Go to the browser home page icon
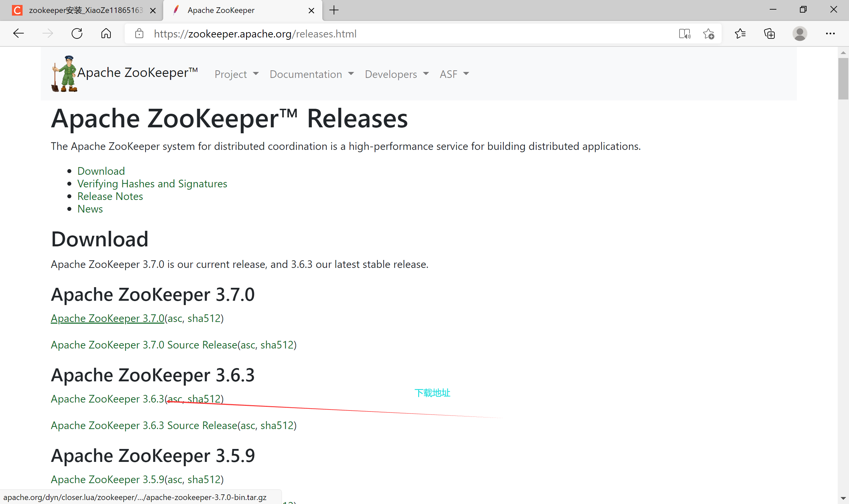Viewport: 849px width, 504px height. pos(106,33)
